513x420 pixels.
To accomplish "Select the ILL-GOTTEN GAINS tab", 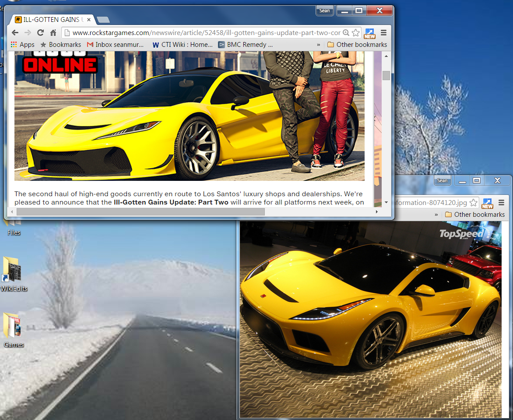I will [x=53, y=20].
